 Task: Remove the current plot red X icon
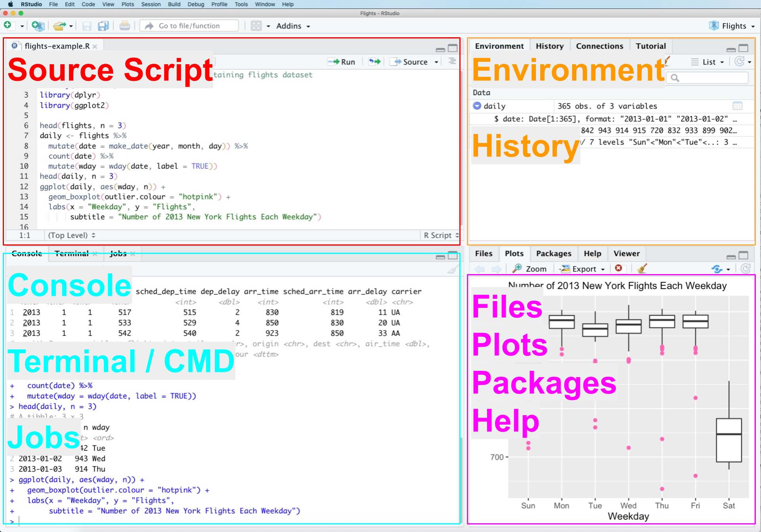[618, 269]
